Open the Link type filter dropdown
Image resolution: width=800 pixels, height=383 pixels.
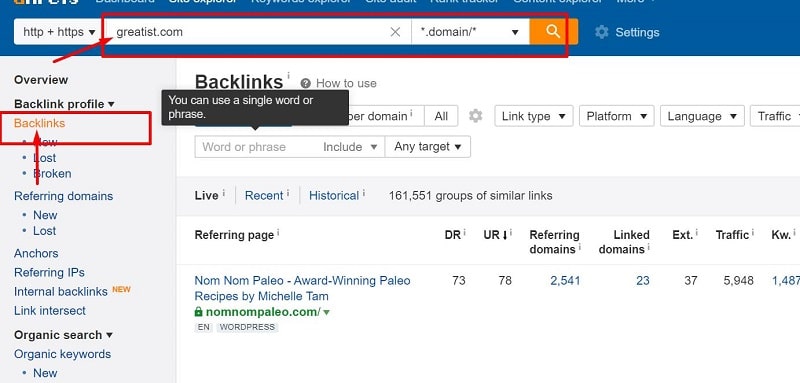coord(534,116)
